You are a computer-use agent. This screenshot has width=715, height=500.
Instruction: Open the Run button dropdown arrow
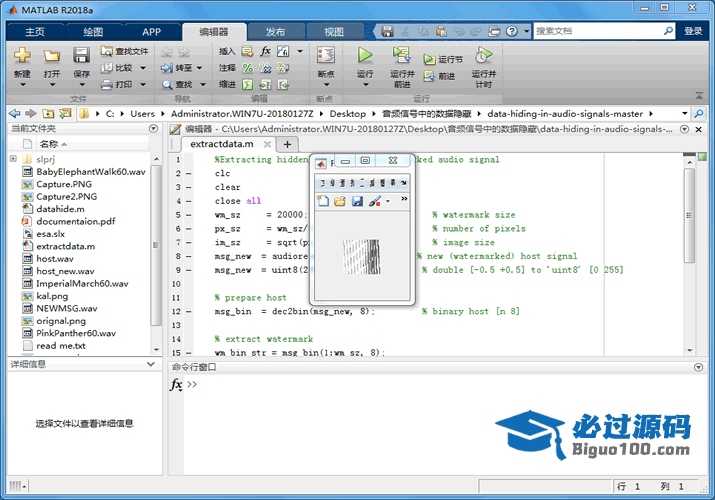pos(365,85)
